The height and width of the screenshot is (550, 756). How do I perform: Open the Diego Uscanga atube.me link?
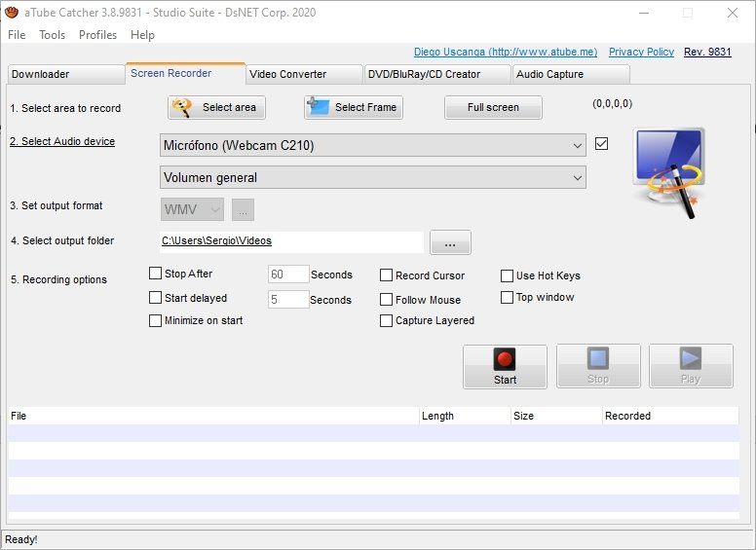tap(506, 52)
